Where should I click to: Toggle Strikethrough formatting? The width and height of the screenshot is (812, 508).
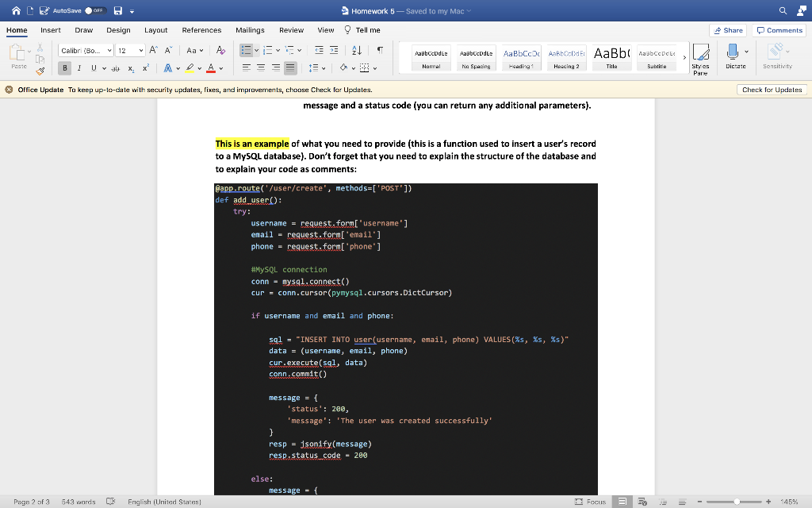pyautogui.click(x=115, y=69)
